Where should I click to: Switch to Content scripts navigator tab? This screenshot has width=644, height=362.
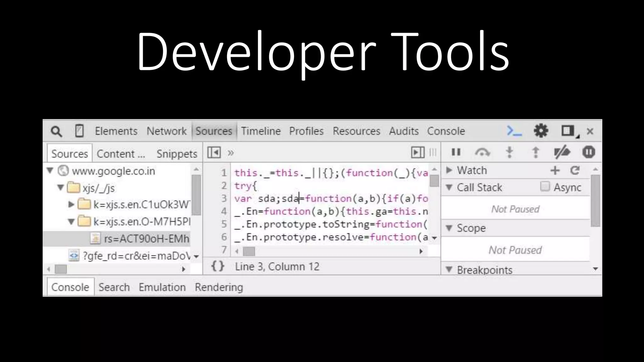tap(121, 154)
